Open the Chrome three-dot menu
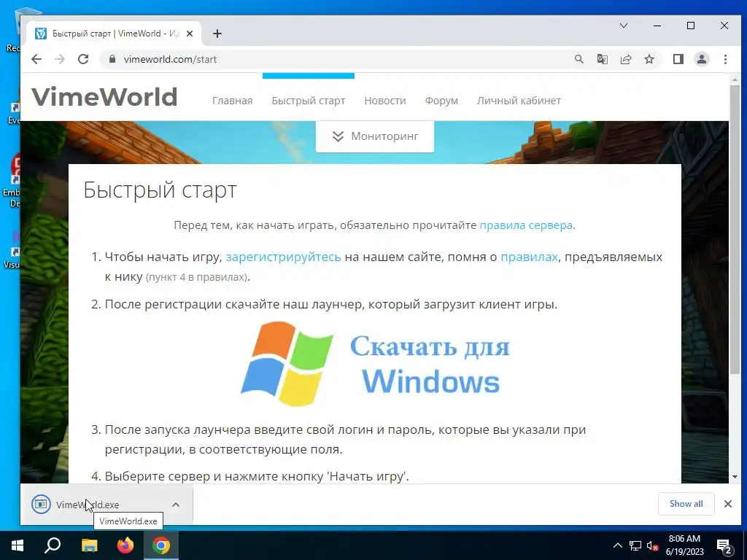747x560 pixels. pos(725,59)
